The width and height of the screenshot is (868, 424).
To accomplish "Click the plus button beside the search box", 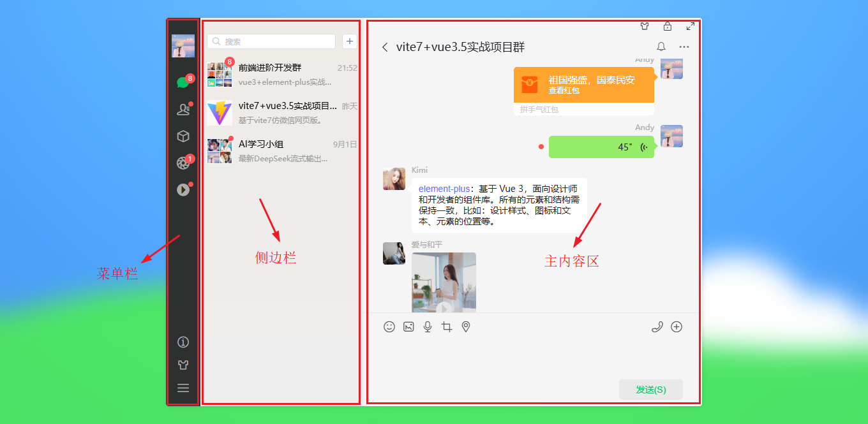I will pos(350,41).
